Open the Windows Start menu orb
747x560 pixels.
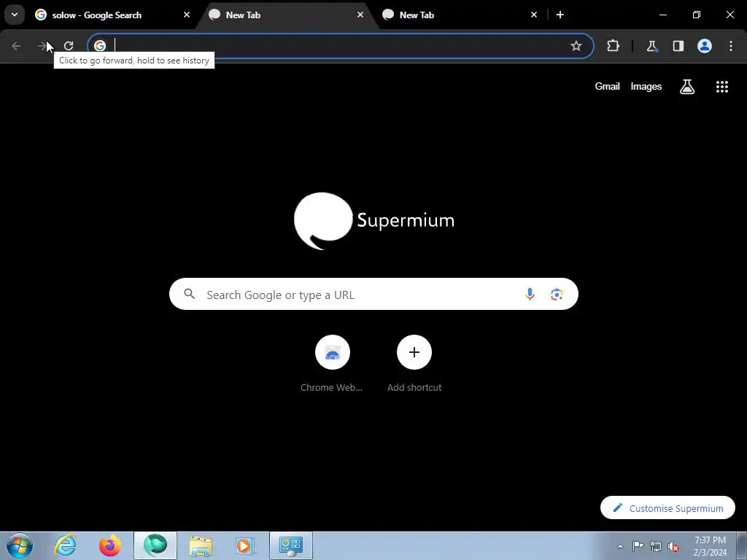pyautogui.click(x=20, y=545)
